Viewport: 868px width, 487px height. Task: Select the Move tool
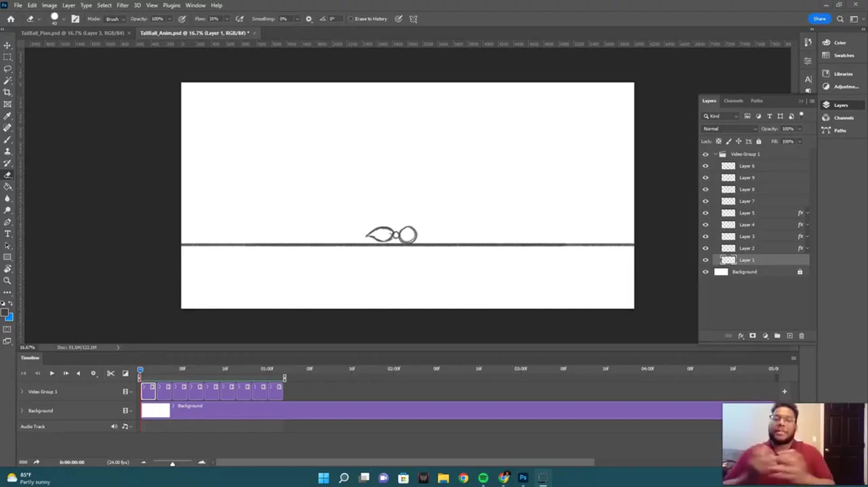pos(8,46)
